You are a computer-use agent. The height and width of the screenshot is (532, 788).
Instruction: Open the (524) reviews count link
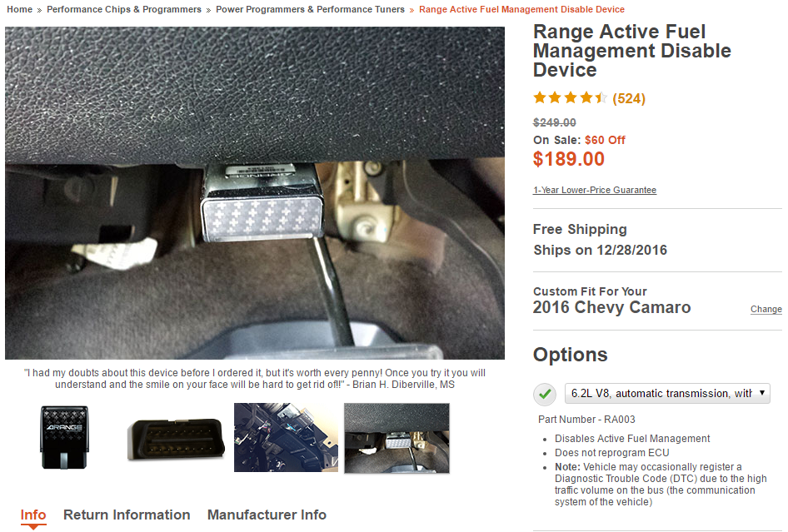click(x=629, y=98)
